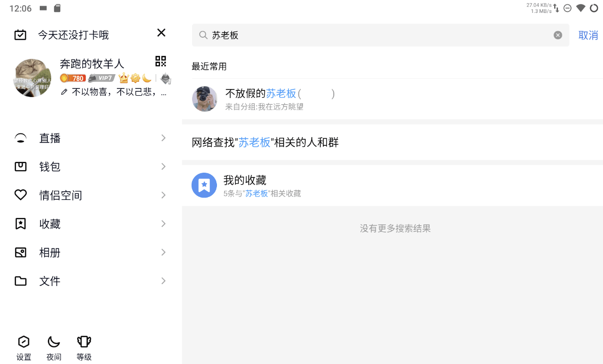Click the pencil icon to edit signature

(x=64, y=92)
